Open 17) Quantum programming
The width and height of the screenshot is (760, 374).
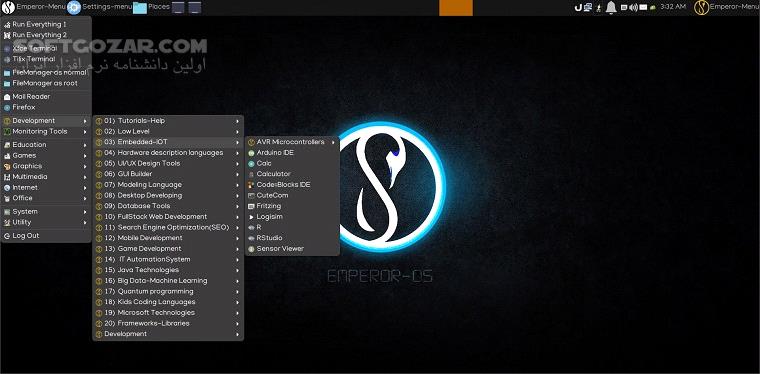click(168, 291)
